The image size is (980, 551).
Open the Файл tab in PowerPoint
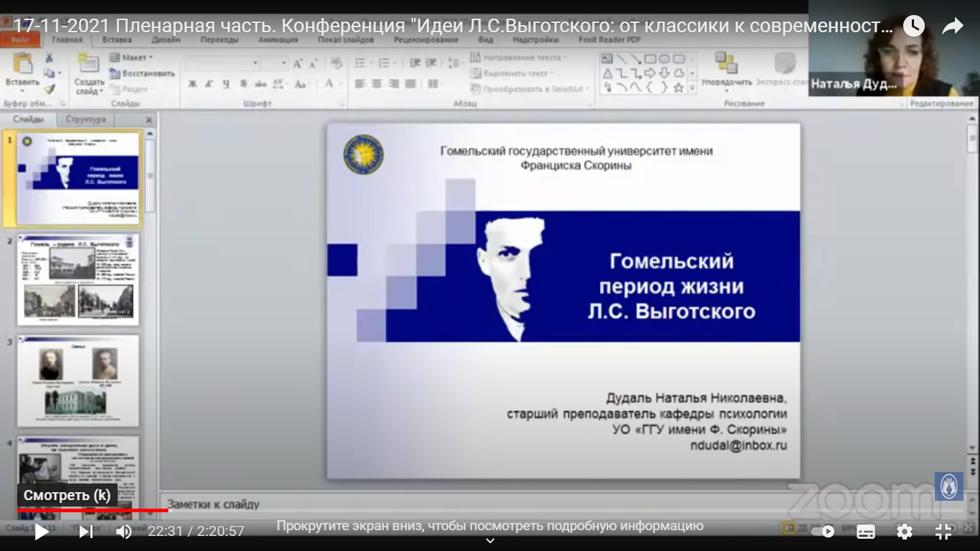click(19, 40)
